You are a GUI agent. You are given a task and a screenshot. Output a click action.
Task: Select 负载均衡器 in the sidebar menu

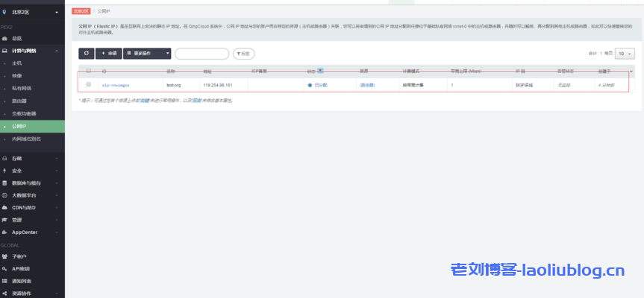point(25,113)
